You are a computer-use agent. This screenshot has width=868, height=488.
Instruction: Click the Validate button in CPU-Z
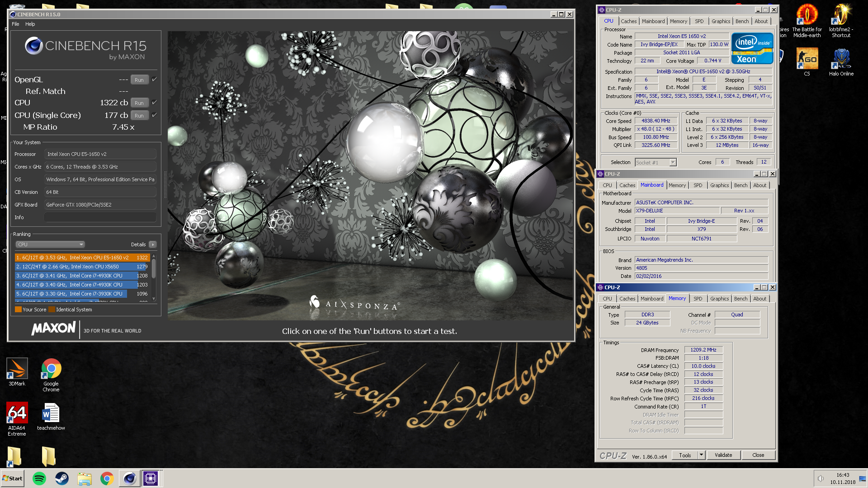(723, 455)
